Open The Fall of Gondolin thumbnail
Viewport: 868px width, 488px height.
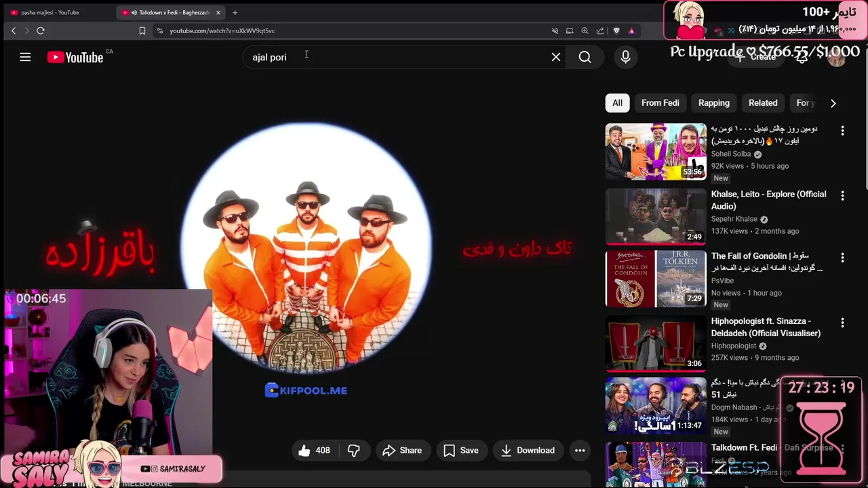pyautogui.click(x=656, y=279)
